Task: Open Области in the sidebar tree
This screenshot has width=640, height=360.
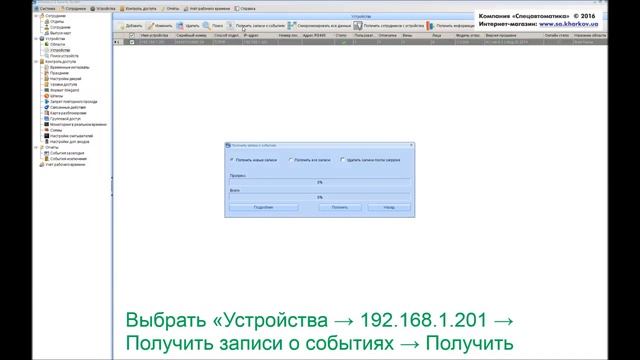Action: (54, 44)
